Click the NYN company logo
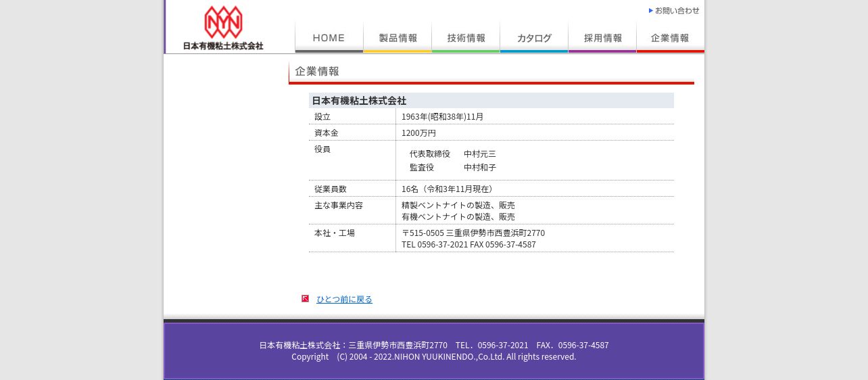This screenshot has height=380, width=868. [223, 27]
